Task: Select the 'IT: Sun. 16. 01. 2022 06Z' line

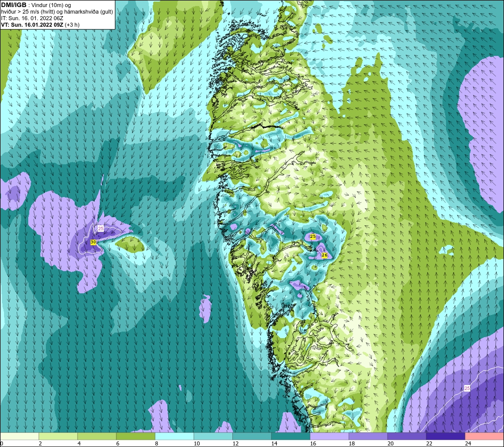Action: point(32,18)
